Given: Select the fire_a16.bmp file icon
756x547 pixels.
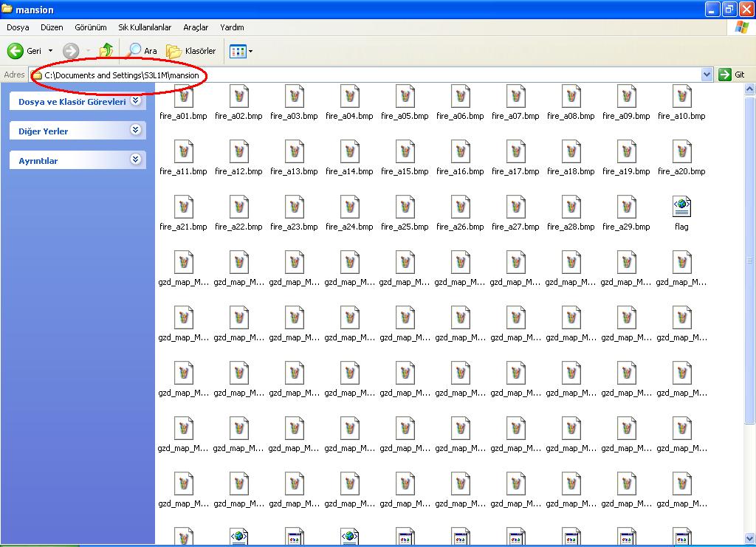Looking at the screenshot, I should click(461, 151).
